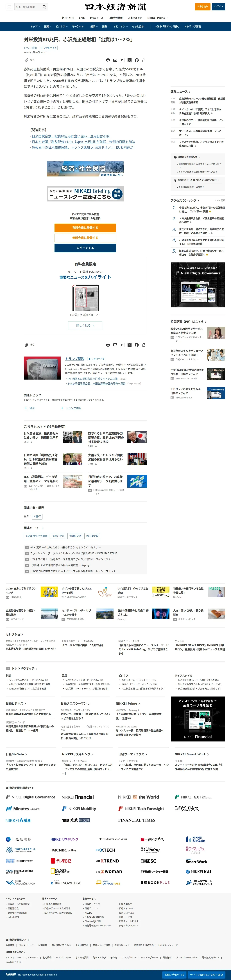The image size is (231, 980).
Task: Select the #トランプ関税 tag in the nav bar
Action: point(193,27)
